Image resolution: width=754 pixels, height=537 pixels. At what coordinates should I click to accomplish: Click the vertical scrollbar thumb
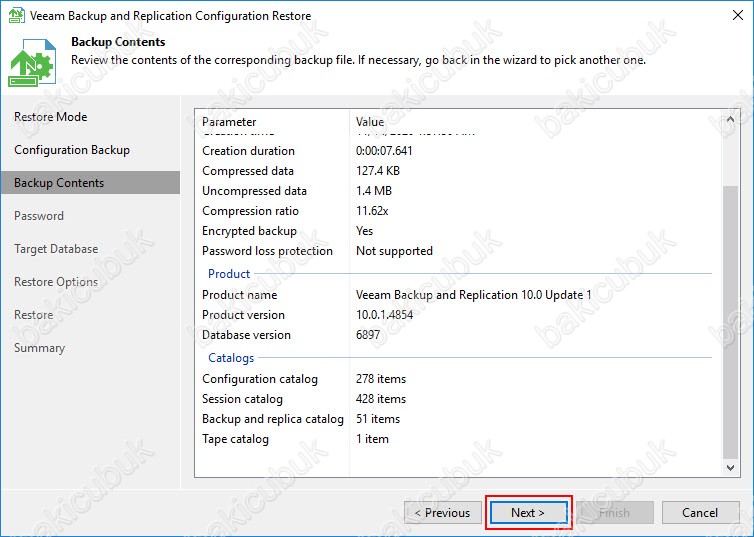730,322
